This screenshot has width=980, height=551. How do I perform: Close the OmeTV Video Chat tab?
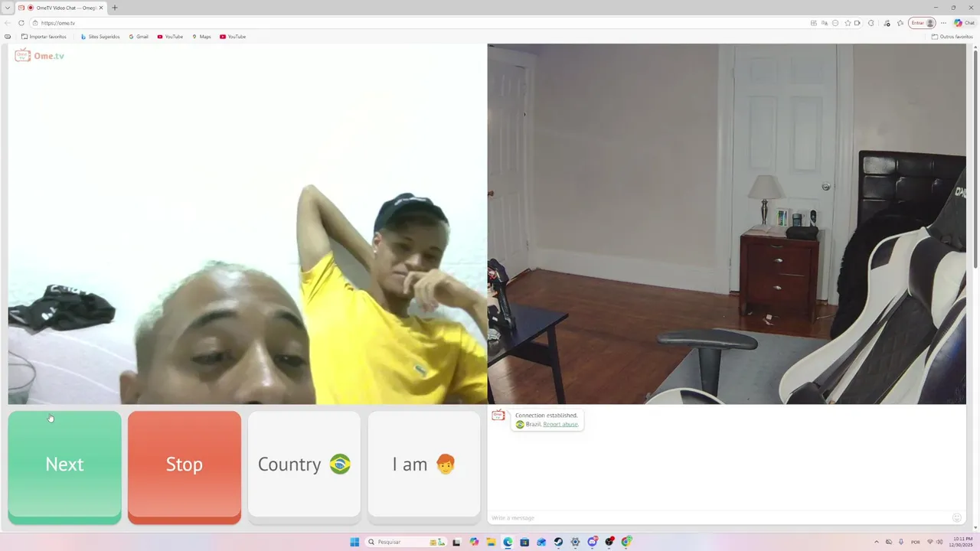point(100,8)
